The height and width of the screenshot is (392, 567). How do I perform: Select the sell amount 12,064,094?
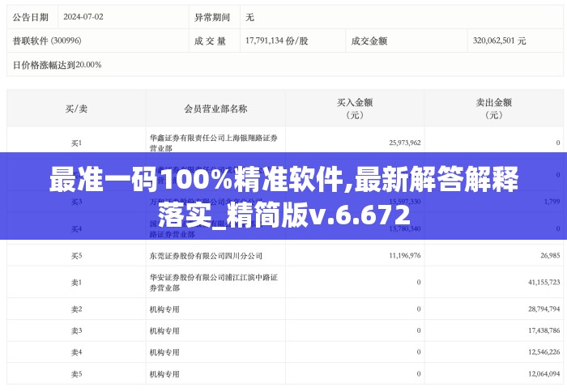[544, 373]
